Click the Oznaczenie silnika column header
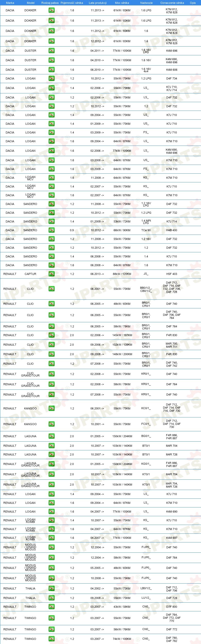The image size is (201, 644). [x=172, y=3]
